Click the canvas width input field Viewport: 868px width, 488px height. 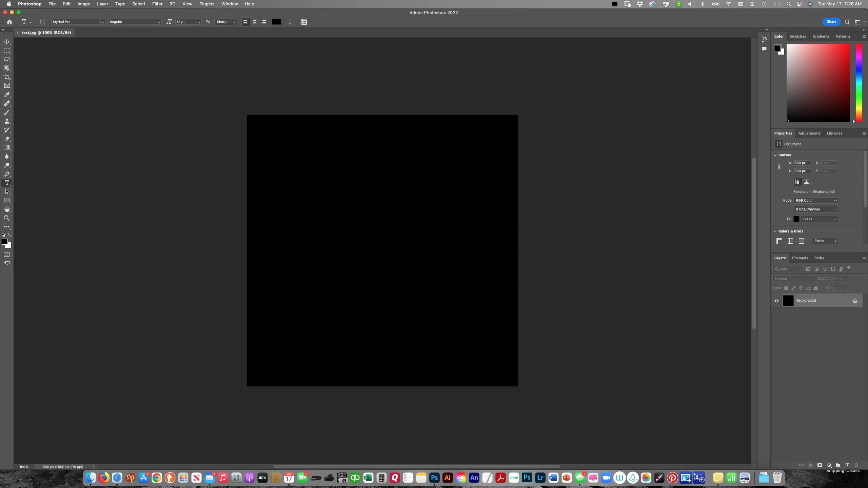pos(802,163)
